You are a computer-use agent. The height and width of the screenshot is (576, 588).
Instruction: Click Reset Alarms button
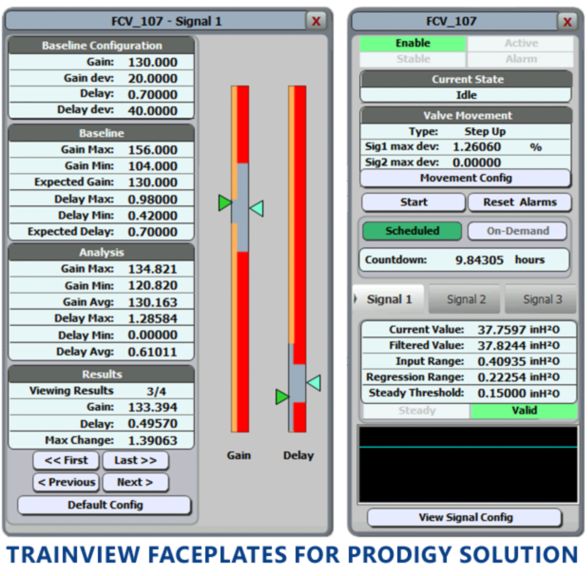pyautogui.click(x=520, y=202)
